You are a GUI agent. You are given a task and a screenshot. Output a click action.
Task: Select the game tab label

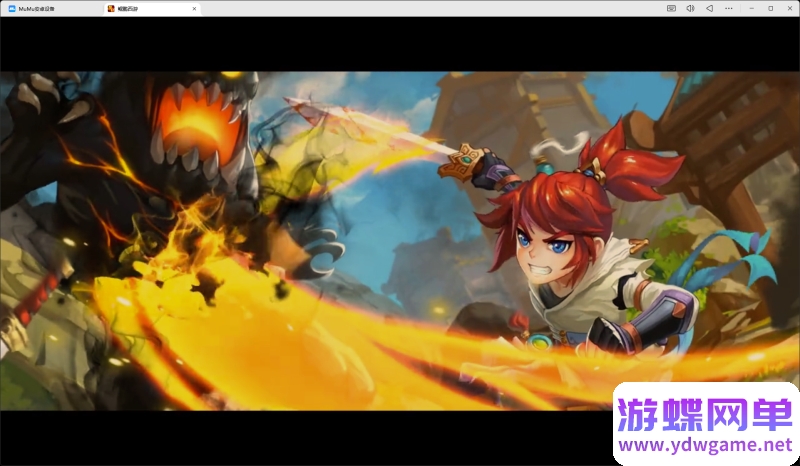tap(130, 8)
